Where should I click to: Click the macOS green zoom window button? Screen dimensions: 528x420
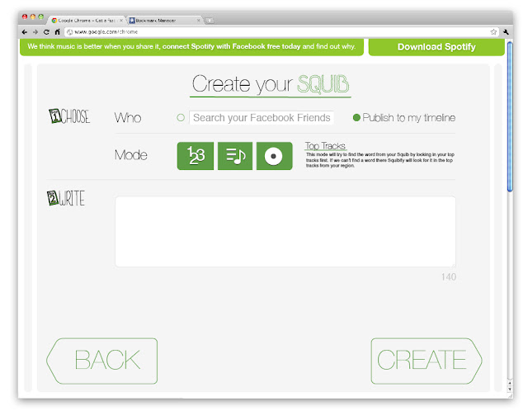[40, 17]
